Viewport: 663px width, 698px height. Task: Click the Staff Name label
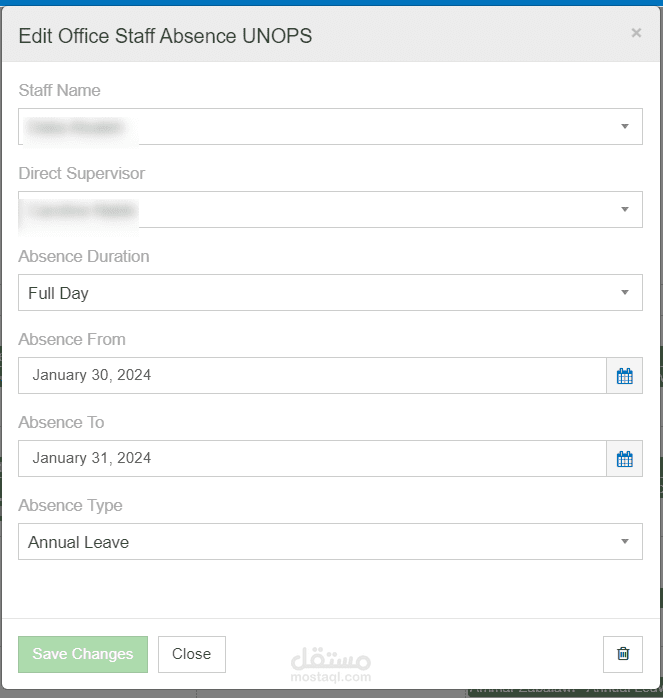(x=59, y=90)
